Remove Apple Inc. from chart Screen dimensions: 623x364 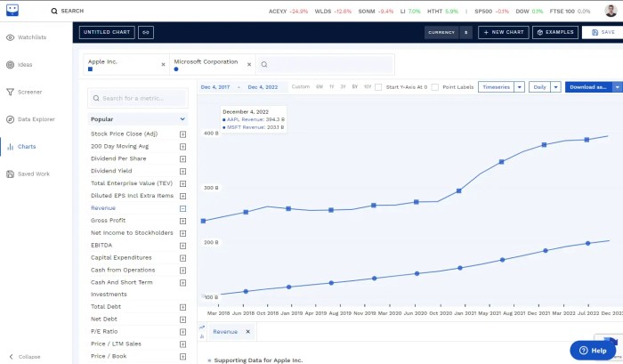pos(163,64)
